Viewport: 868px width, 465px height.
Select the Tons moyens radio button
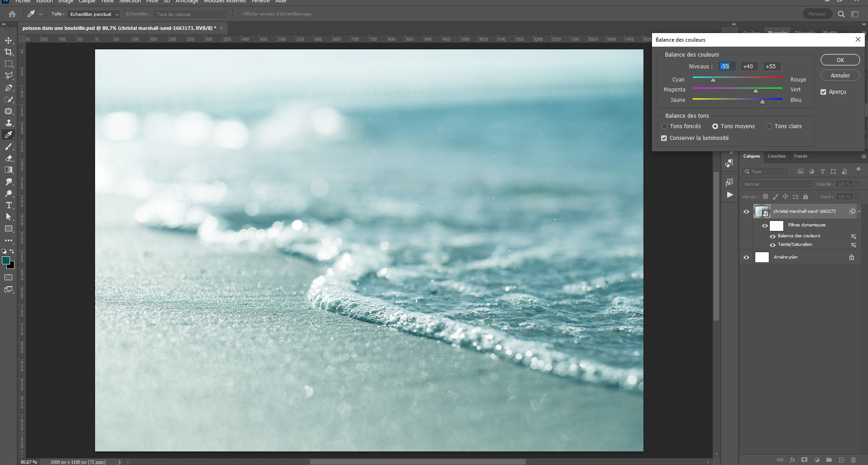coord(715,126)
